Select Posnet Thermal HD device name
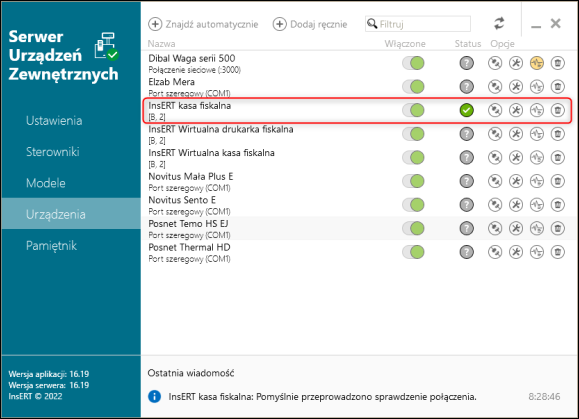The width and height of the screenshot is (579, 419). [189, 247]
